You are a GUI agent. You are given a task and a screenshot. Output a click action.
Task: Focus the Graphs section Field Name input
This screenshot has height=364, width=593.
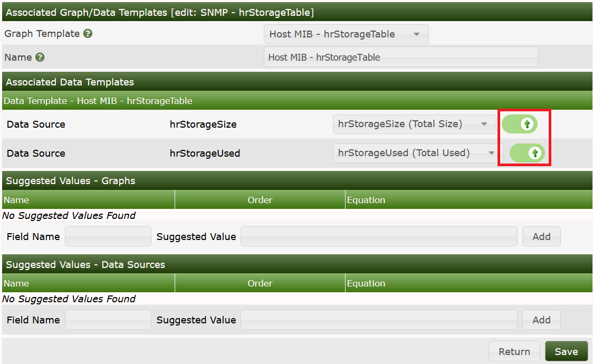[x=108, y=237]
